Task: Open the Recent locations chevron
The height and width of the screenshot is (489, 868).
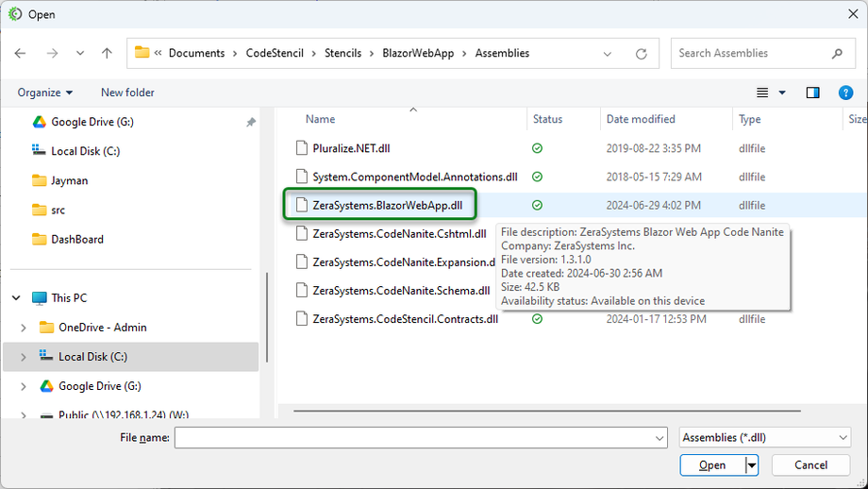Action: [80, 54]
